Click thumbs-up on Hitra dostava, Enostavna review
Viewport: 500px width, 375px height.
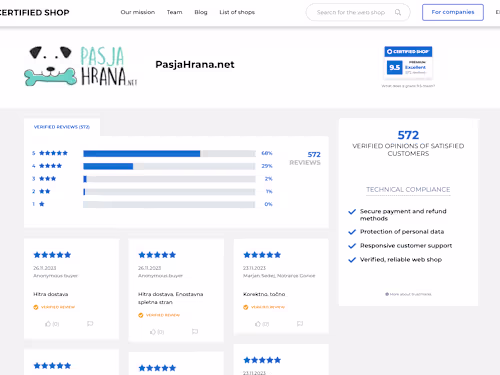point(153,332)
